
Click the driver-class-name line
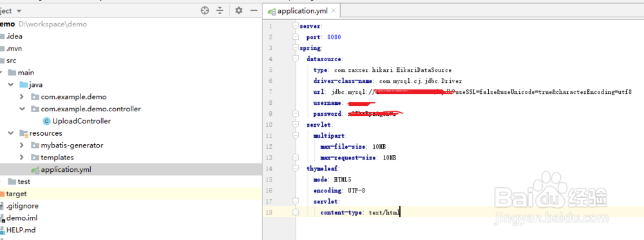(x=388, y=81)
